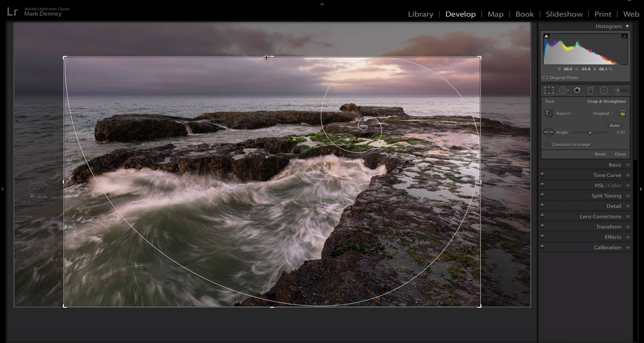This screenshot has width=644, height=343.
Task: Enable the Constrain to Image checkbox
Action: [547, 144]
